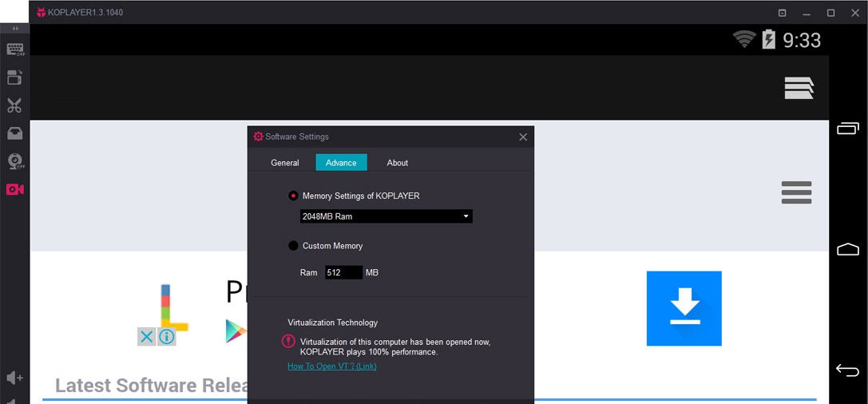Close the Software Settings dialog
Image resolution: width=868 pixels, height=404 pixels.
tap(523, 137)
